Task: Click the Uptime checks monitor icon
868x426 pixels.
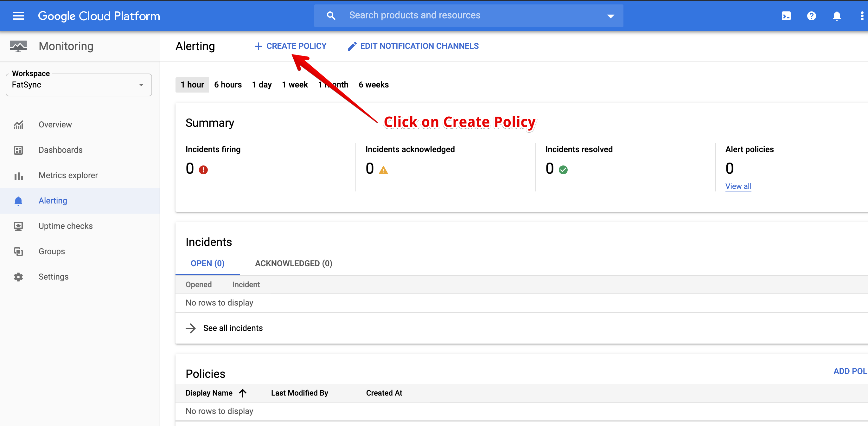Action: [x=18, y=226]
